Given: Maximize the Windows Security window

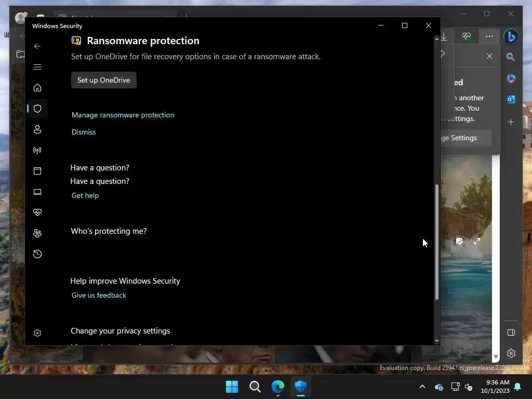Looking at the screenshot, I should 404,25.
